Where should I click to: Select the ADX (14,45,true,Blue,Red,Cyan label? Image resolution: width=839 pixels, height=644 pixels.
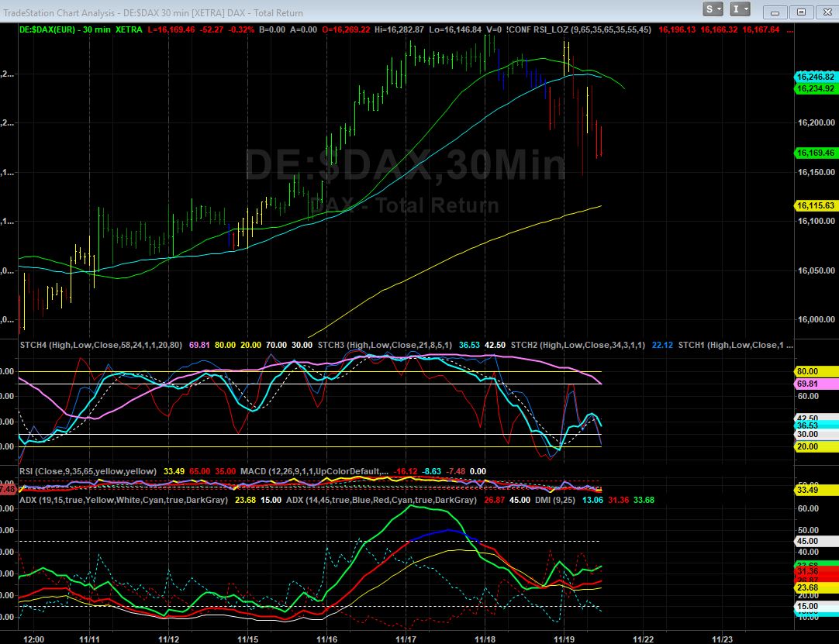(382, 500)
